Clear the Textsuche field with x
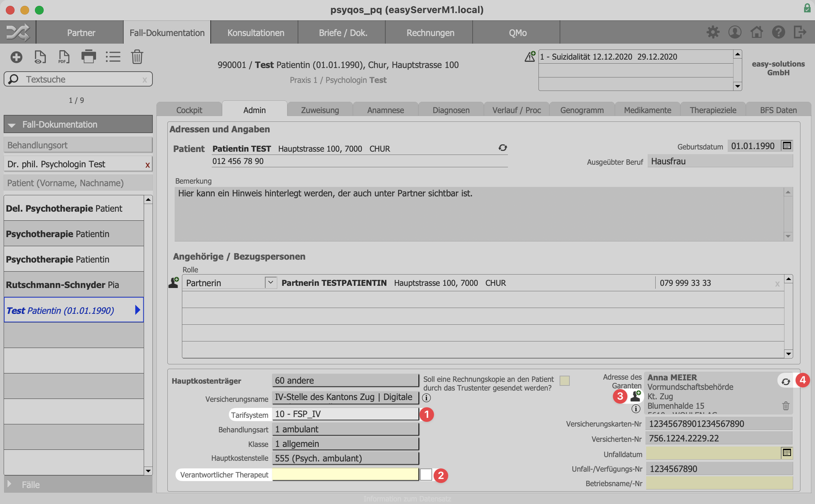This screenshot has height=504, width=815. click(x=145, y=80)
